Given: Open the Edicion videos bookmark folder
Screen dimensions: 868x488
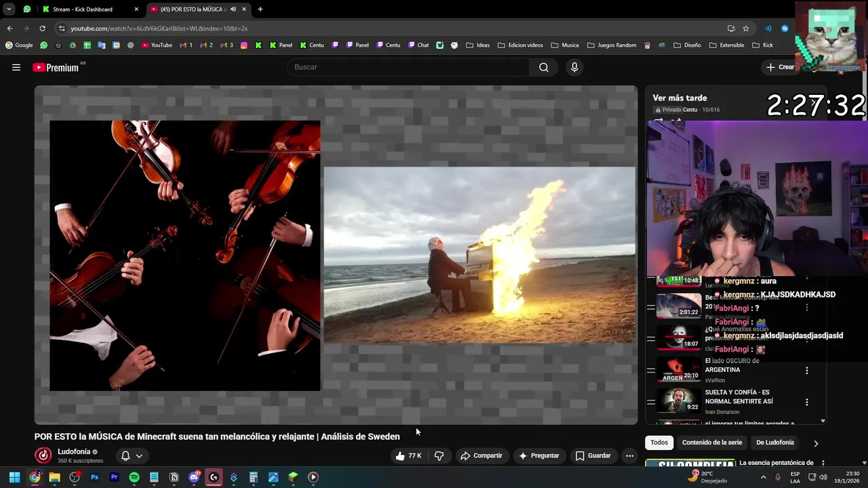Looking at the screenshot, I should pos(521,45).
